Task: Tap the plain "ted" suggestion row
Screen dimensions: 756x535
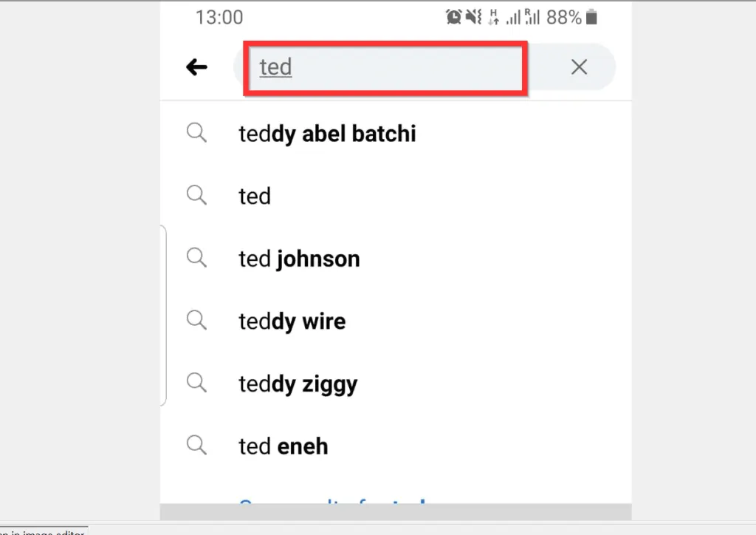Action: point(254,196)
